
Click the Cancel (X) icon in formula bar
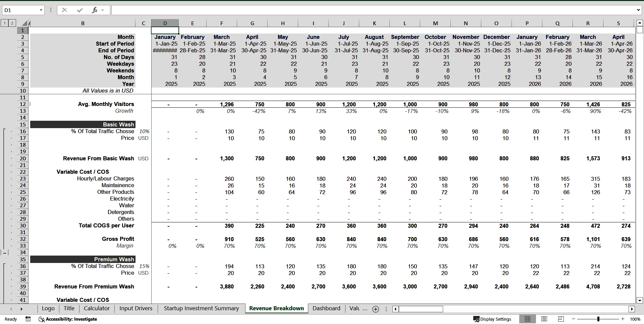coord(65,10)
